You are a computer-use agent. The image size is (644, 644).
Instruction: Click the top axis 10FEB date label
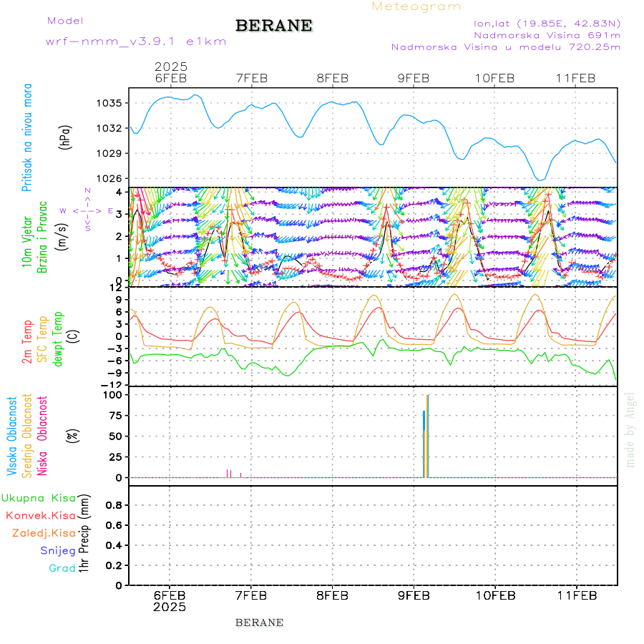[x=495, y=78]
